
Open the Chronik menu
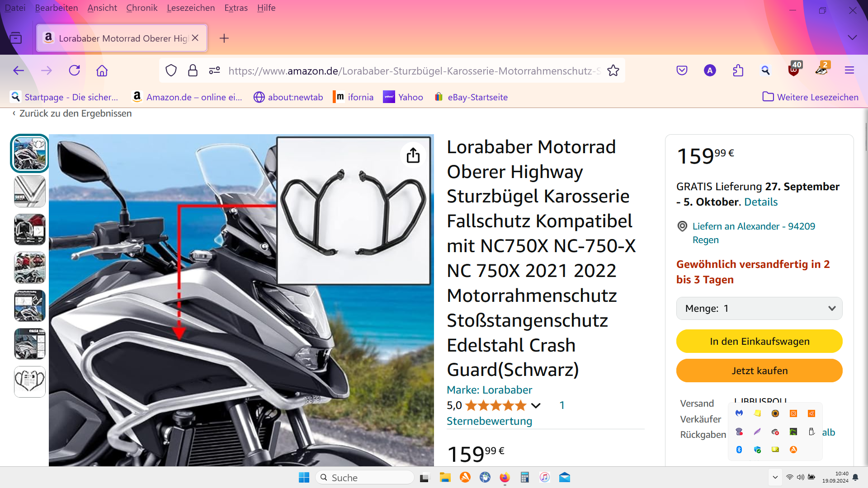[142, 8]
